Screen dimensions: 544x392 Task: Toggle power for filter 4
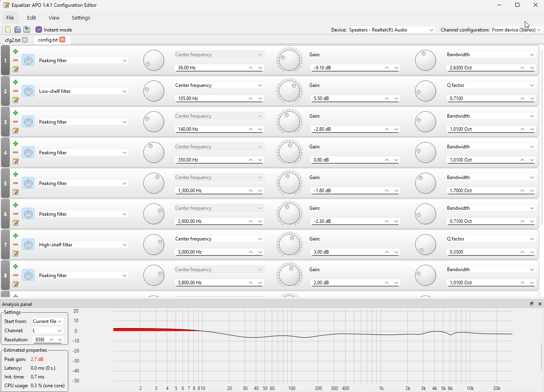click(28, 153)
